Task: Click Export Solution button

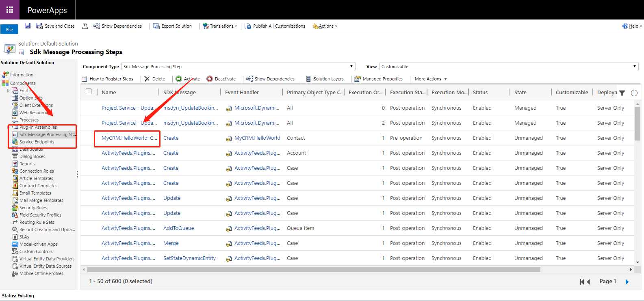Action: 173,26
